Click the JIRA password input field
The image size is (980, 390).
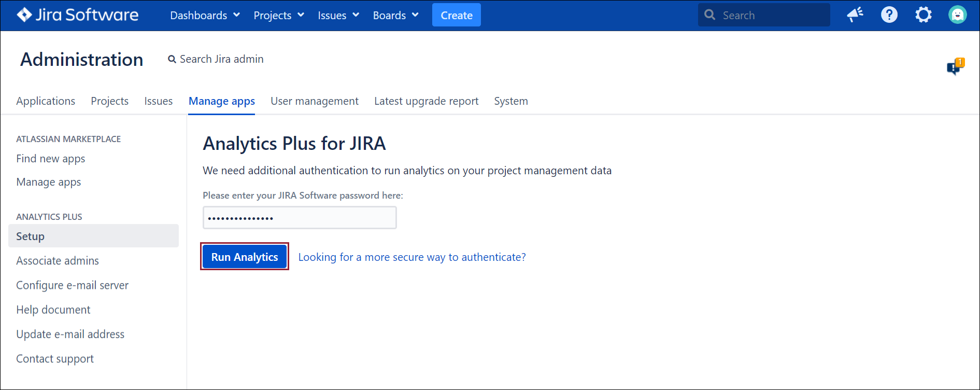pyautogui.click(x=300, y=218)
